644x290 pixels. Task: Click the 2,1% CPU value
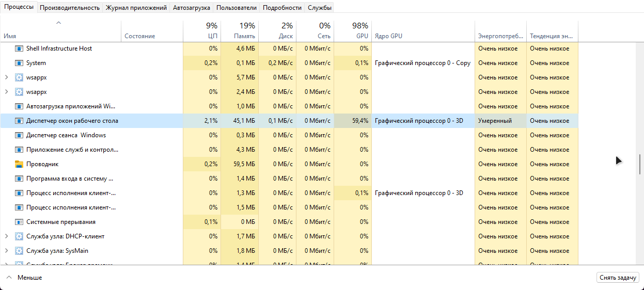pos(211,121)
